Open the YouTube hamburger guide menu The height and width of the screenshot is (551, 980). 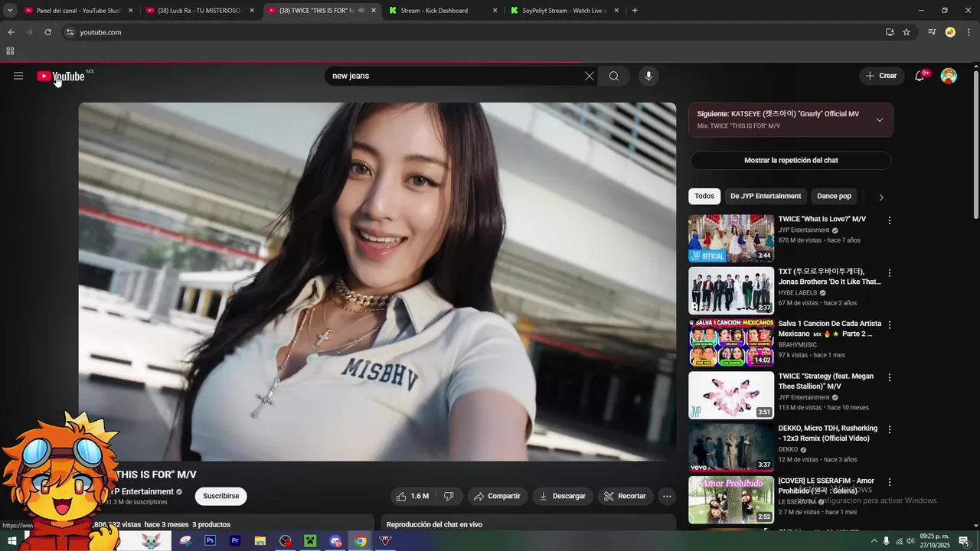[18, 76]
